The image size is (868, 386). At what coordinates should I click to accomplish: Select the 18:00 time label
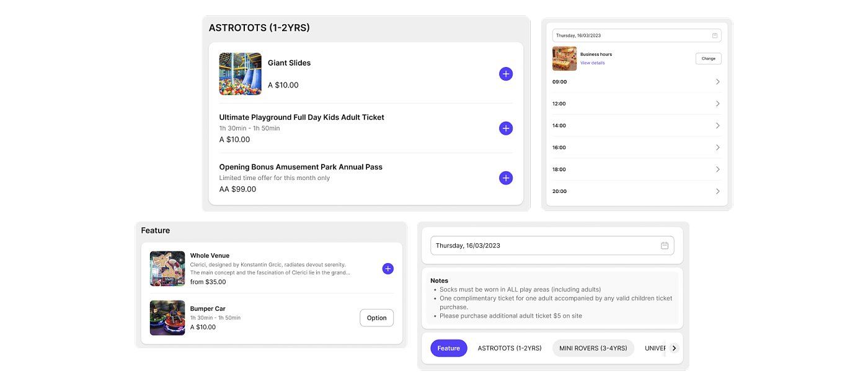tap(559, 169)
